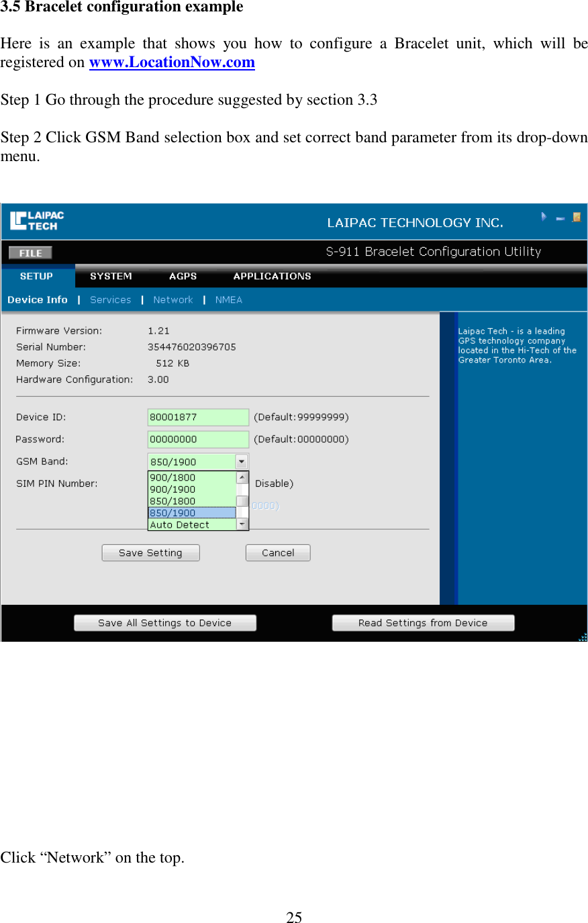Click the firmware version value 1.21

click(158, 331)
